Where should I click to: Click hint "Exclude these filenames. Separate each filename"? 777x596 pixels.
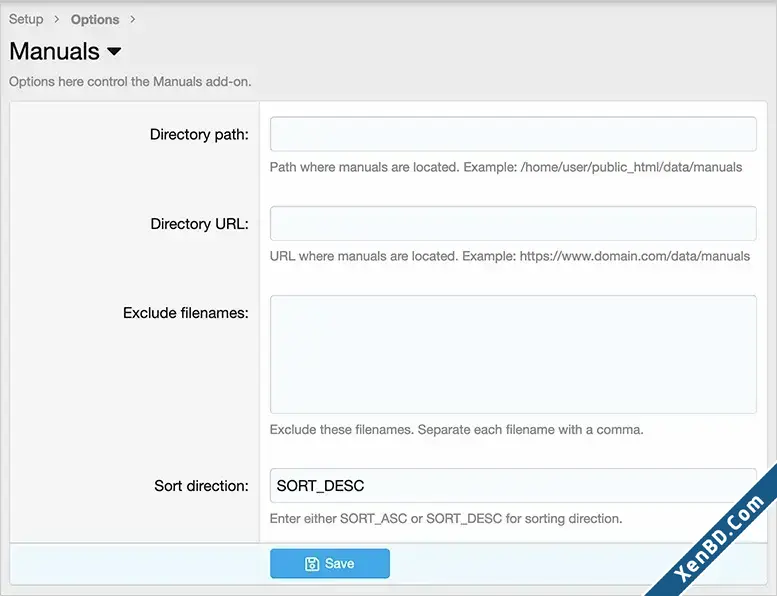pyautogui.click(x=411, y=430)
